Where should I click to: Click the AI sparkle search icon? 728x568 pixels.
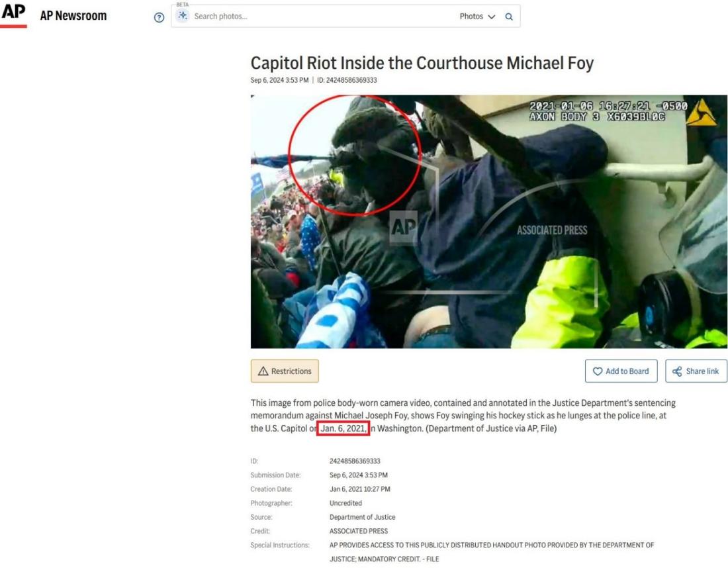(x=183, y=17)
